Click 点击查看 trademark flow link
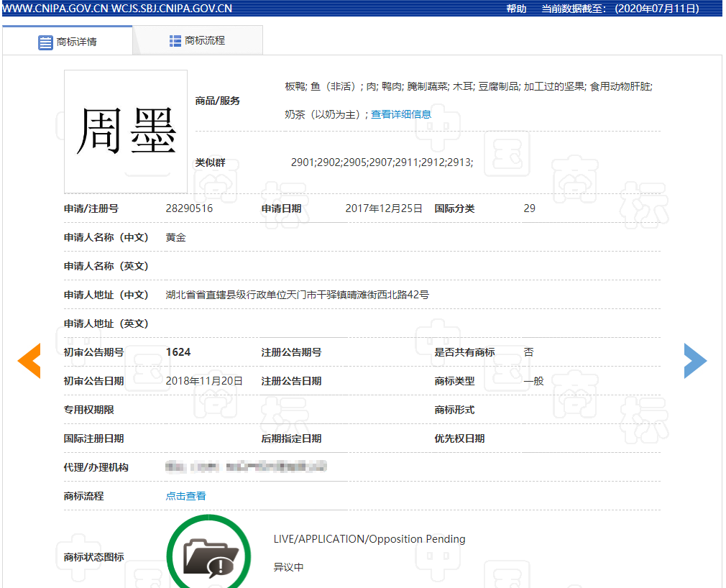The width and height of the screenshot is (726, 588). (x=185, y=496)
